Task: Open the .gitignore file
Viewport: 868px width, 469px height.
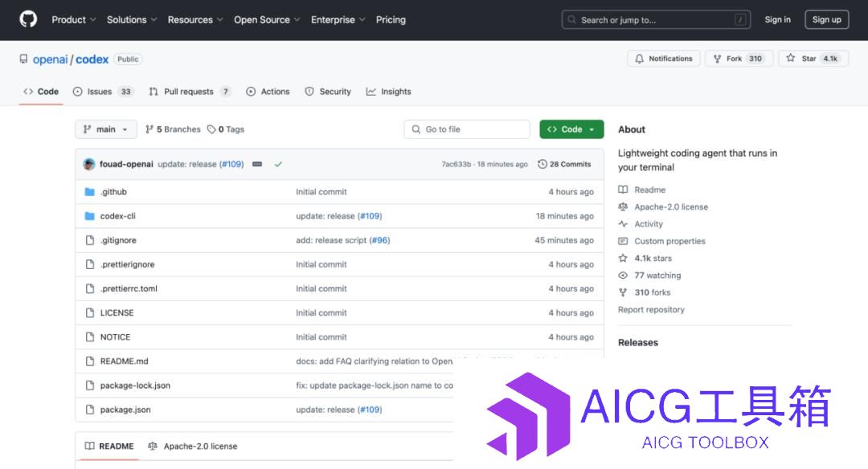Action: [118, 241]
